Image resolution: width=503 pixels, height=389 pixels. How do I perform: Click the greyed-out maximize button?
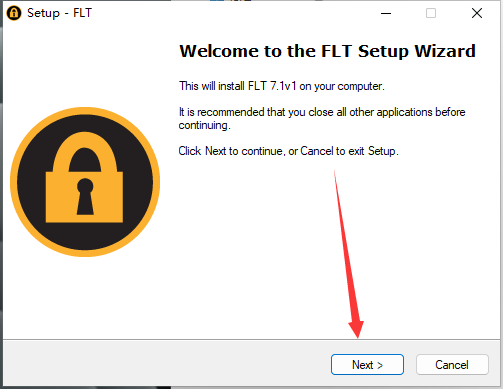(x=431, y=13)
